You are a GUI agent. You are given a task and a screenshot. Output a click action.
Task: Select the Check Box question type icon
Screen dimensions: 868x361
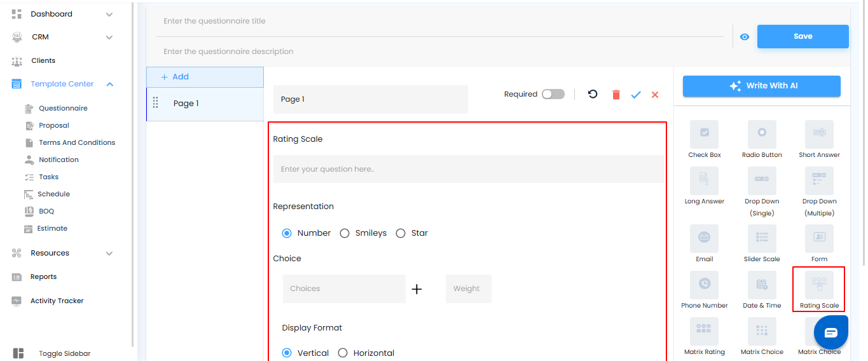pos(704,134)
